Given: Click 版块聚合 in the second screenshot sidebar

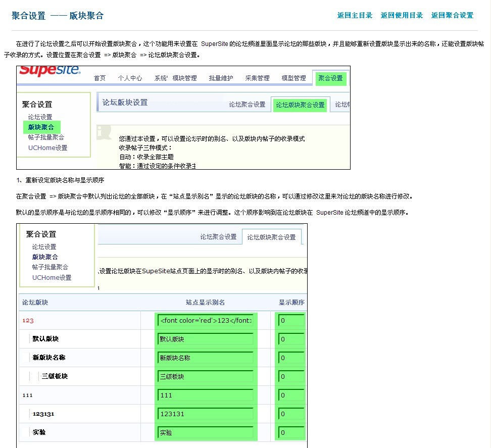Looking at the screenshot, I should (x=45, y=257).
